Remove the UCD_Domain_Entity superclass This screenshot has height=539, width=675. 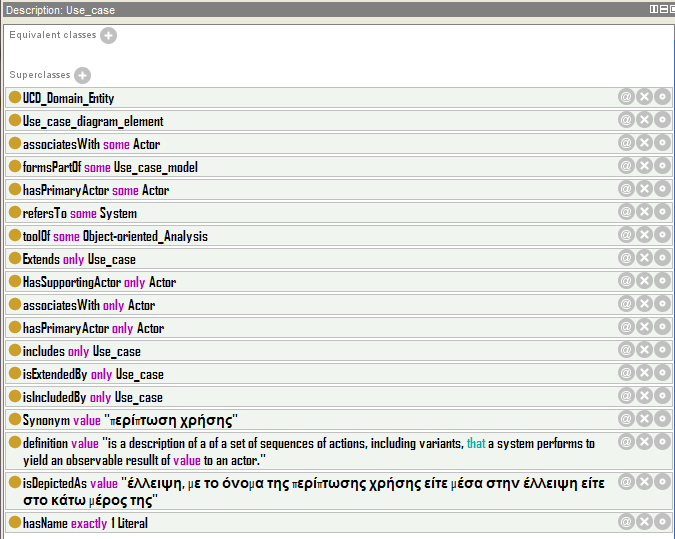click(x=644, y=97)
